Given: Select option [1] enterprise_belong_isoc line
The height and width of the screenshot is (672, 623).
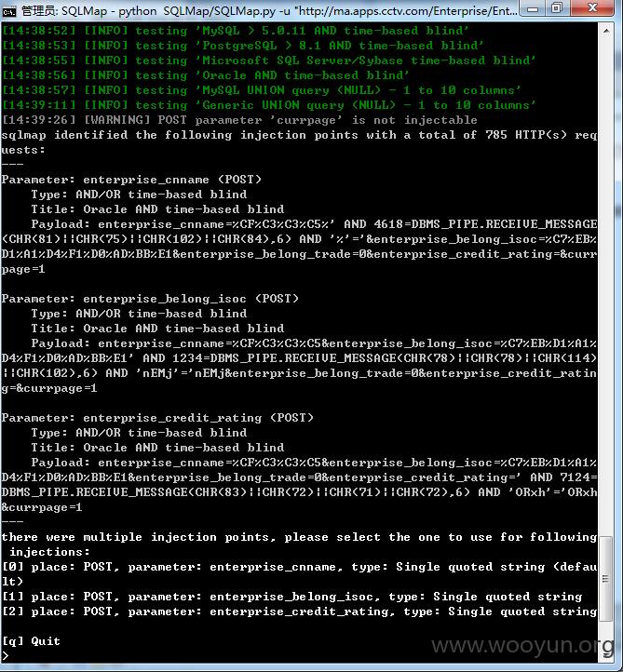Looking at the screenshot, I should point(292,597).
